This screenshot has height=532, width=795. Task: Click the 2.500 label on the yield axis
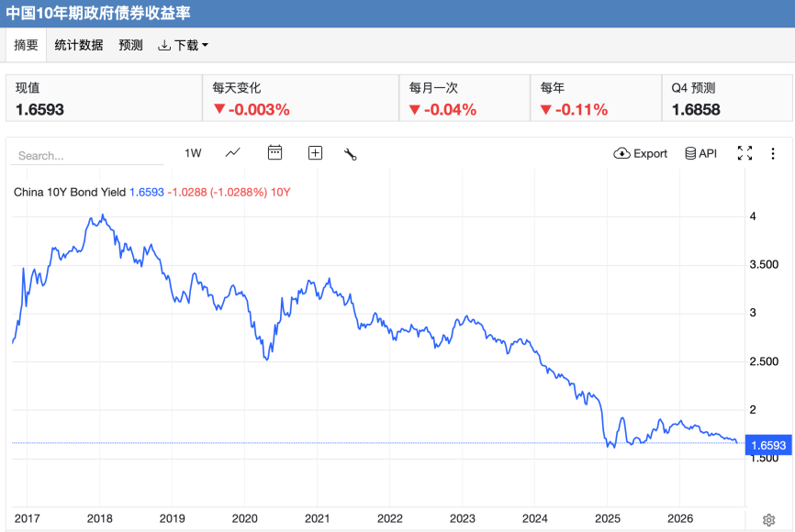[x=764, y=361]
